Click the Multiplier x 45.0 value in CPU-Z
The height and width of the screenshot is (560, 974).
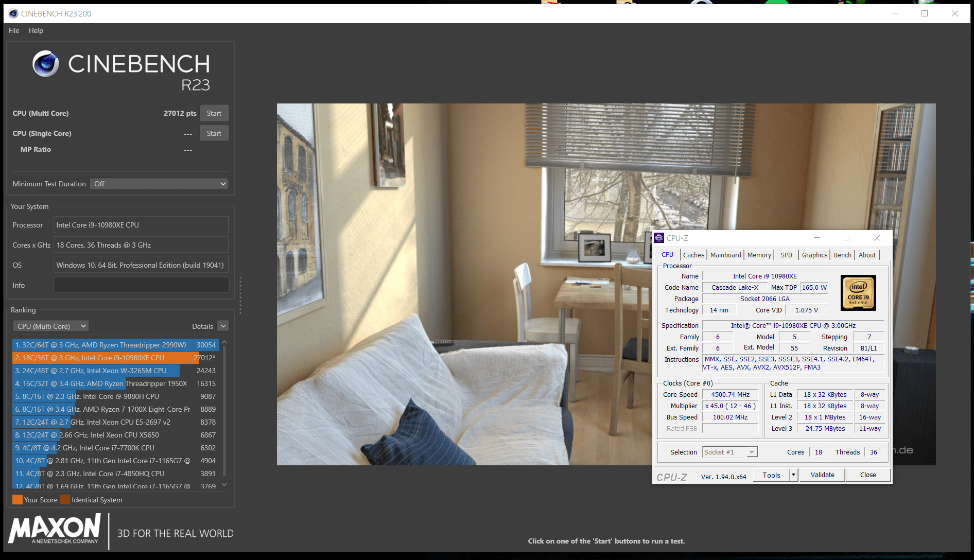(x=730, y=406)
